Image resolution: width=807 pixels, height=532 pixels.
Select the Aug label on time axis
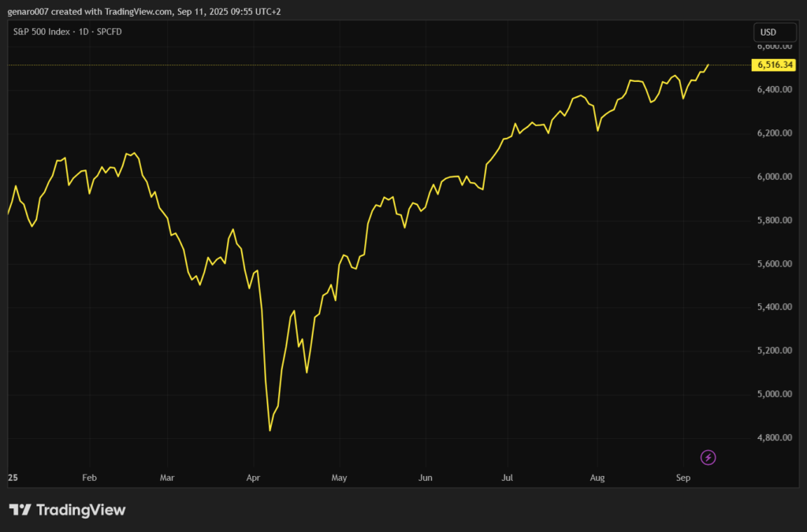click(597, 478)
